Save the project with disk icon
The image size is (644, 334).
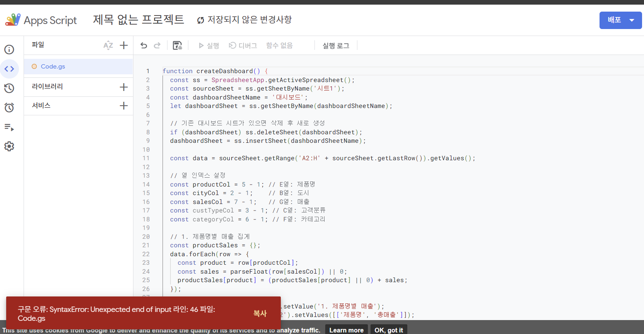coord(177,45)
